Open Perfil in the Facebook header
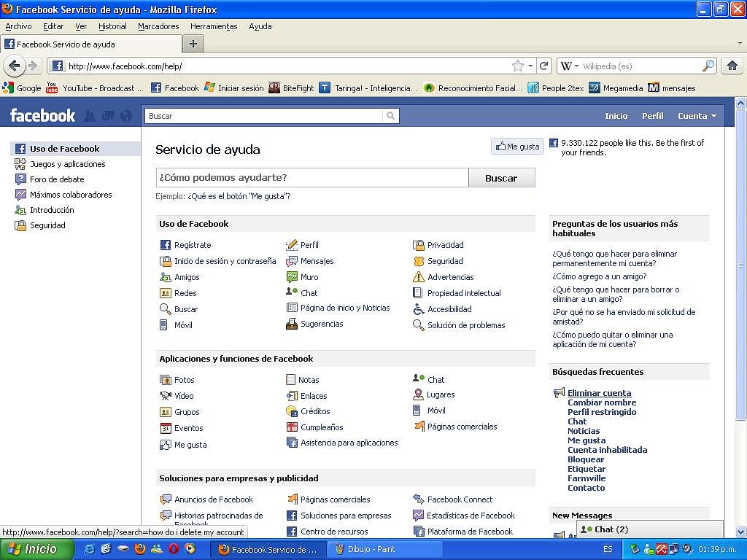This screenshot has height=560, width=747. (653, 116)
